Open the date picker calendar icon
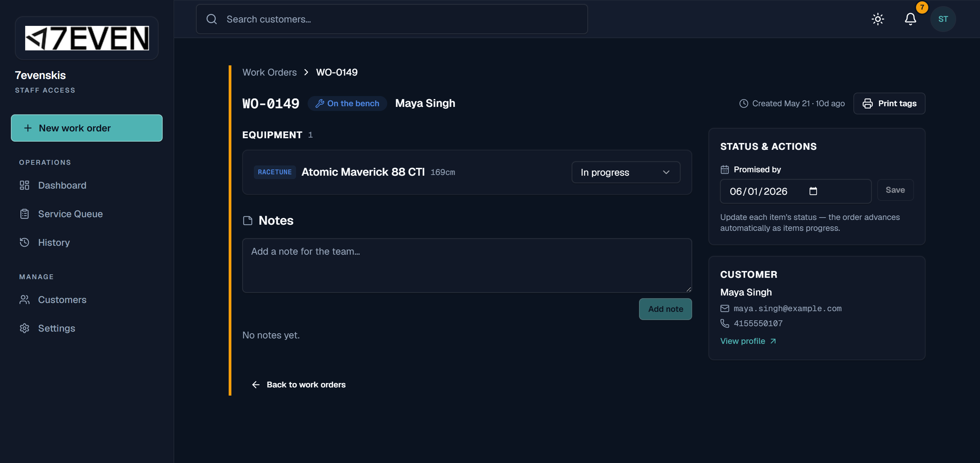Screen dimensions: 980x463 813,191
